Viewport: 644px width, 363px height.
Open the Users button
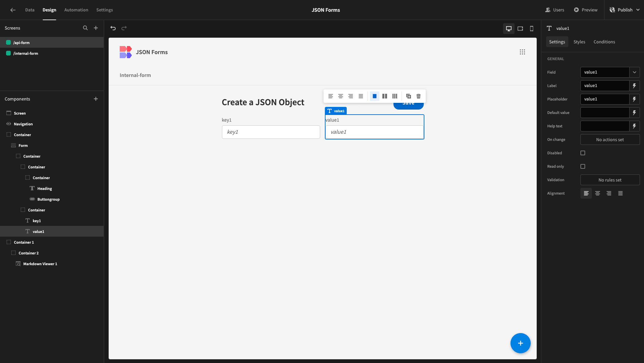click(x=555, y=10)
